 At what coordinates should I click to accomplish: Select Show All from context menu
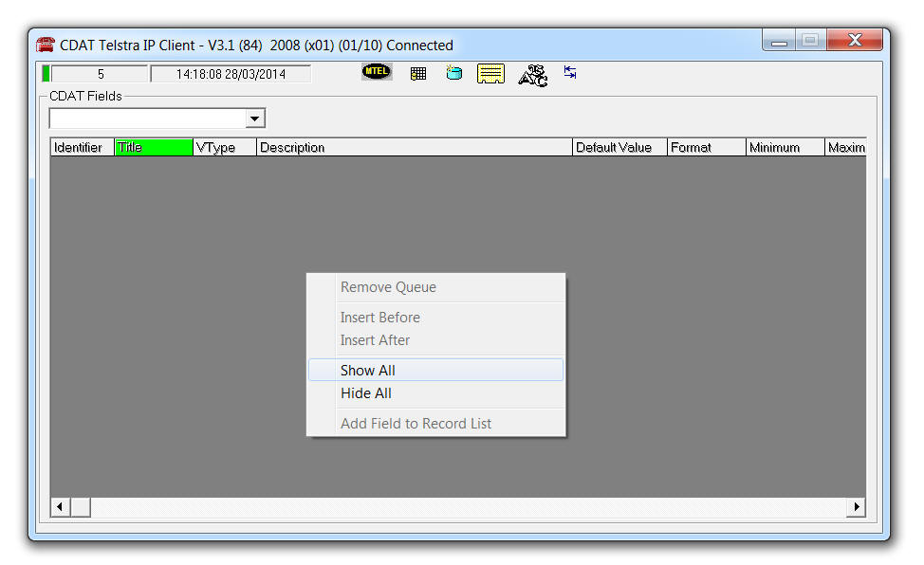(368, 371)
